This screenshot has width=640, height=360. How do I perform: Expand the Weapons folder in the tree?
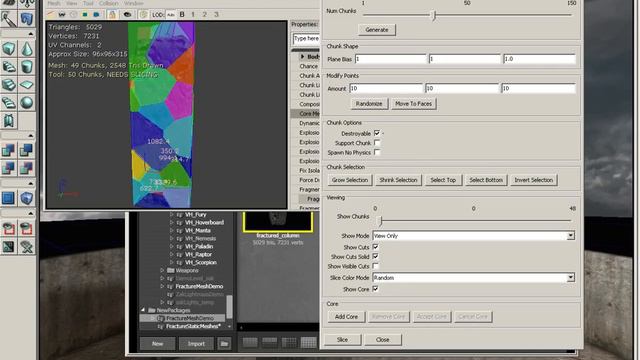tap(162, 270)
